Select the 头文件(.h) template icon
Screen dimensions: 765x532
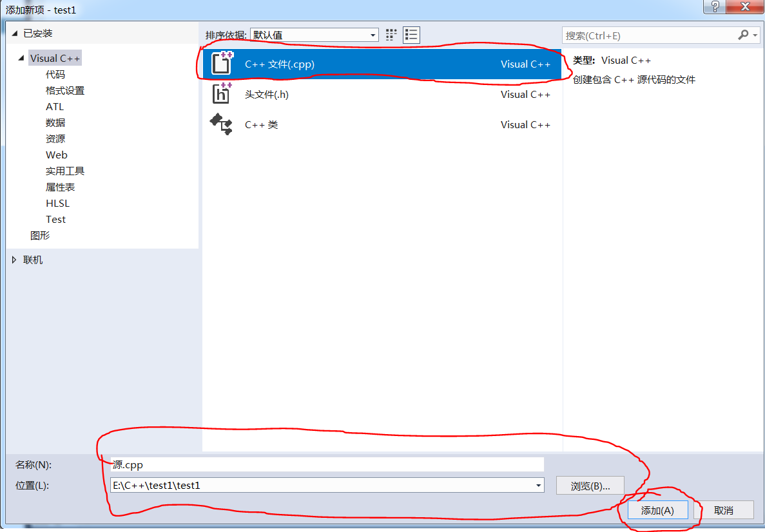(x=222, y=94)
